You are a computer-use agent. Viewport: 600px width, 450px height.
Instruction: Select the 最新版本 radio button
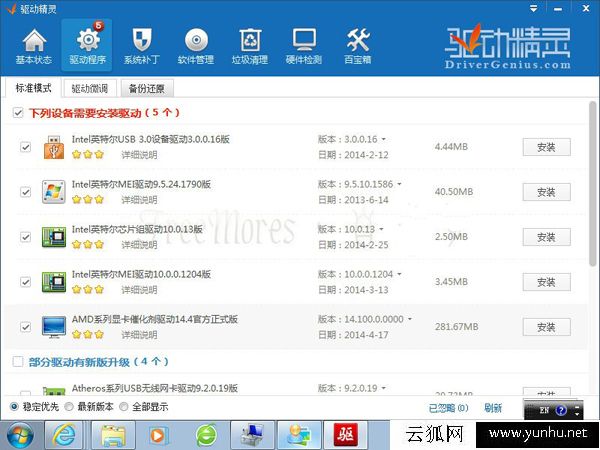(69, 407)
